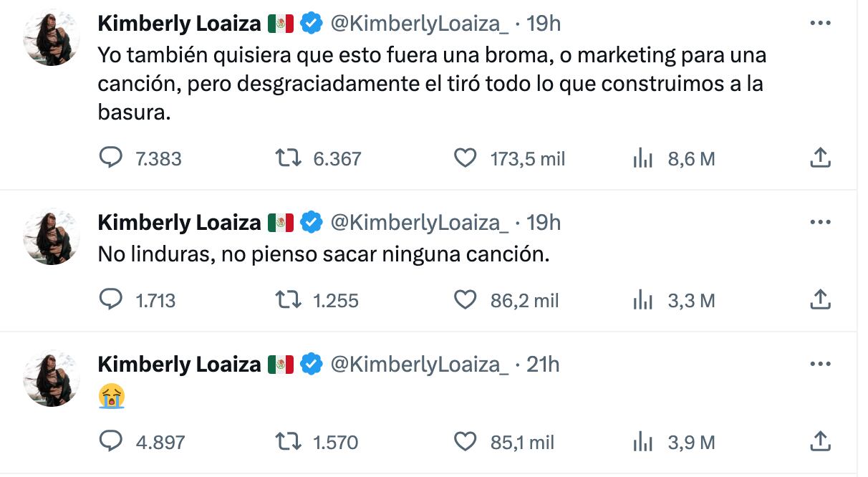Screen dimensions: 868x477
Task: View analytics of the 8,6 M views tweet
Action: (643, 158)
